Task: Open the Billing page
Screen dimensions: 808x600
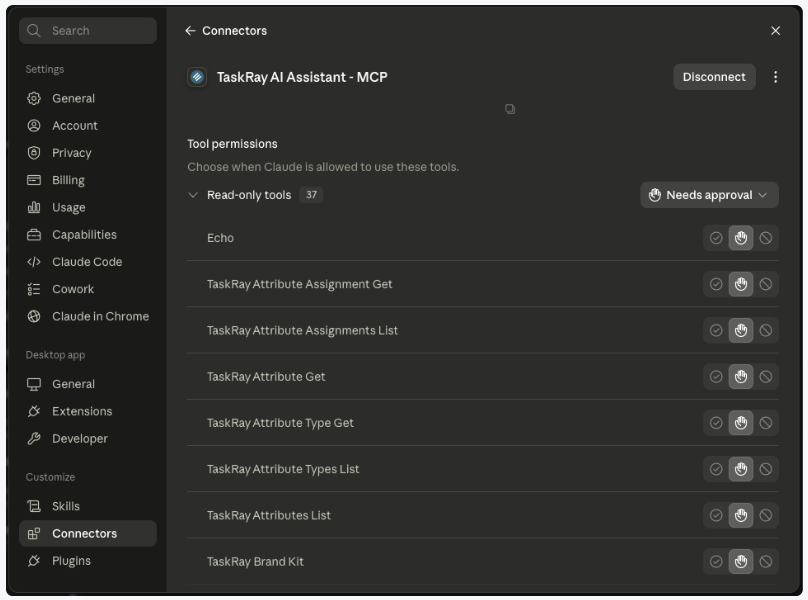Action: pyautogui.click(x=88, y=180)
